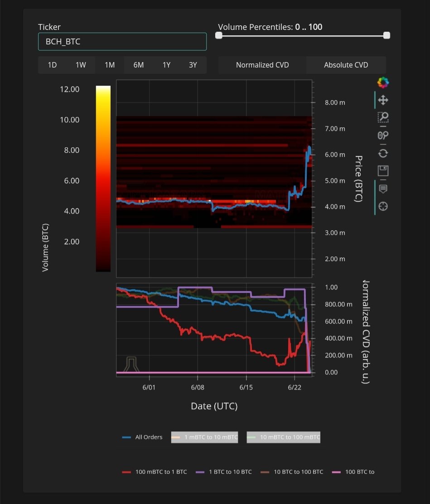This screenshot has height=504, width=430.
Task: Click the Ticker input field BCH_BTC
Action: (122, 41)
